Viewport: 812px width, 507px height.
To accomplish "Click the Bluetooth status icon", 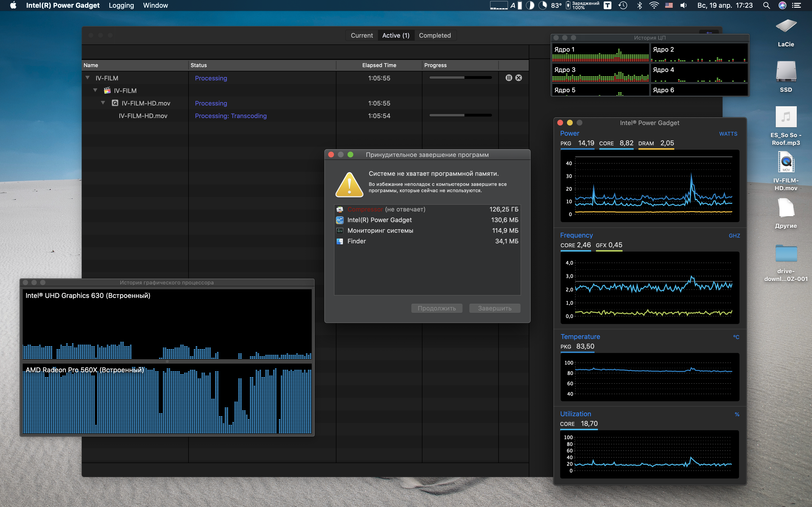I will coord(639,5).
